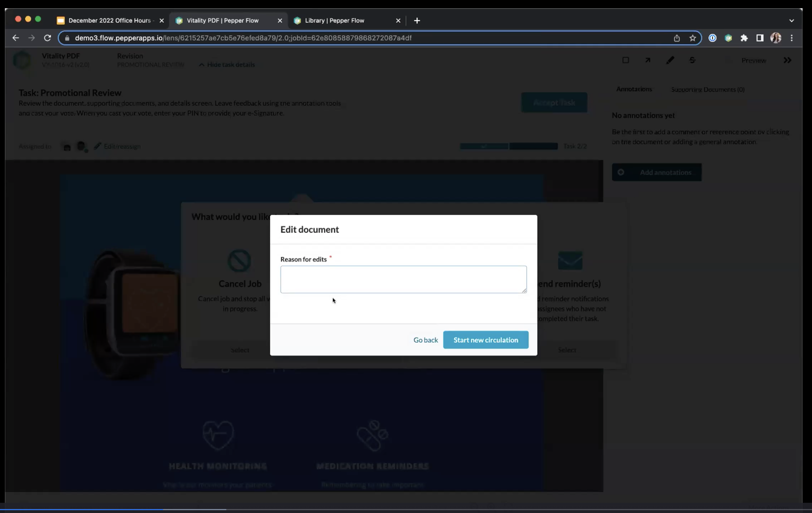The image size is (812, 513).
Task: Click the Medication Reminders pills icon
Action: [372, 435]
